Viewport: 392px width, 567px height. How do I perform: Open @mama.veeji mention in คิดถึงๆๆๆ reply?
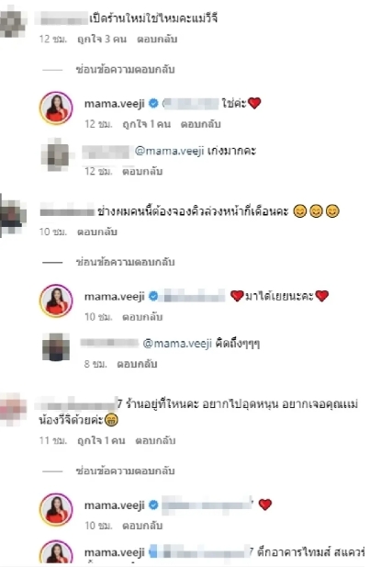tap(177, 343)
